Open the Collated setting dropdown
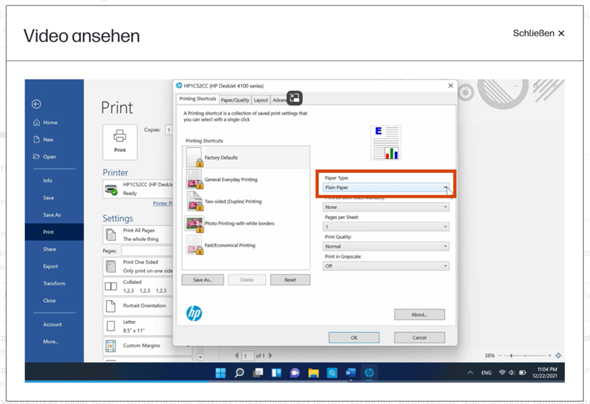The image size is (590, 404). pyautogui.click(x=138, y=286)
